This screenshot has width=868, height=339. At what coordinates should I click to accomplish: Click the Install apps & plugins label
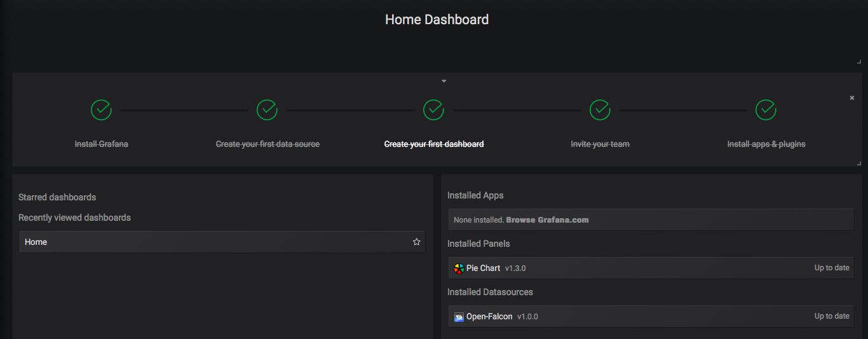[766, 144]
